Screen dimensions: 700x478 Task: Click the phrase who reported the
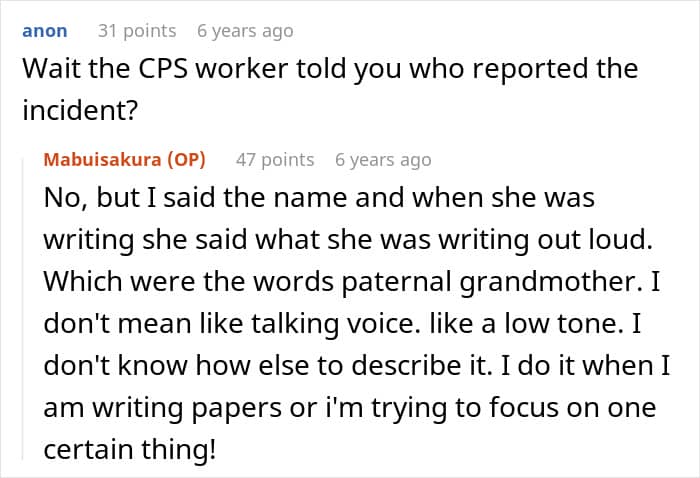pyautogui.click(x=523, y=69)
